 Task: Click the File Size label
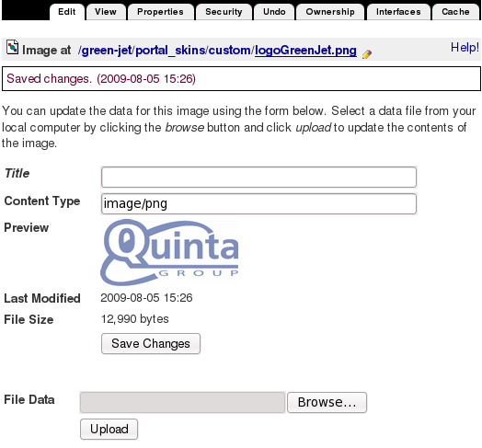(29, 320)
